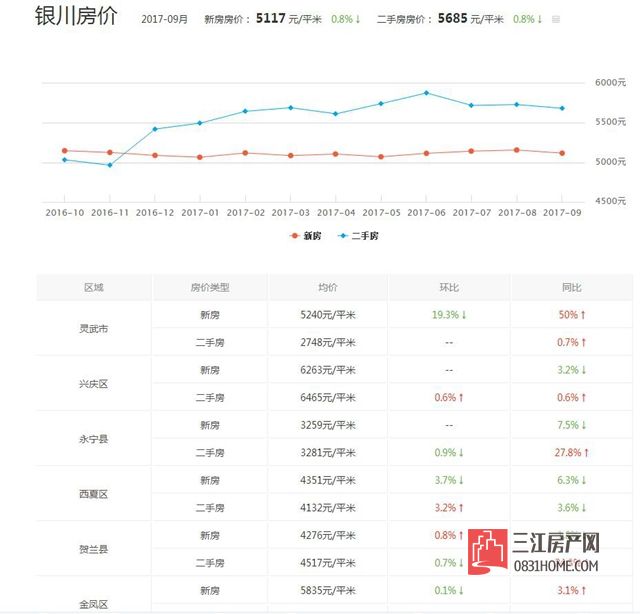Click the 2017-09月 date label
Screen dimensions: 640x614
point(164,19)
